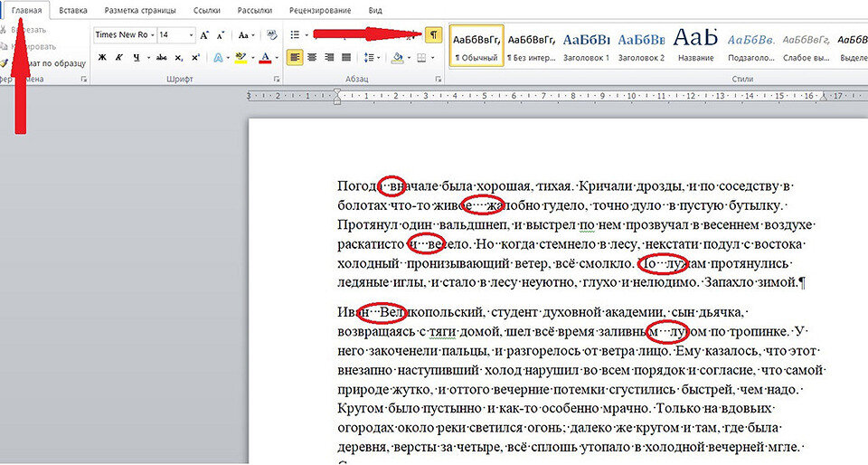Click the line spacing icon
The height and width of the screenshot is (465, 868).
coord(369,58)
